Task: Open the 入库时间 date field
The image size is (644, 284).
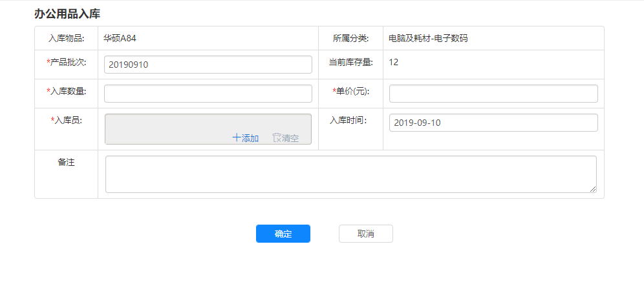Action: click(x=493, y=123)
